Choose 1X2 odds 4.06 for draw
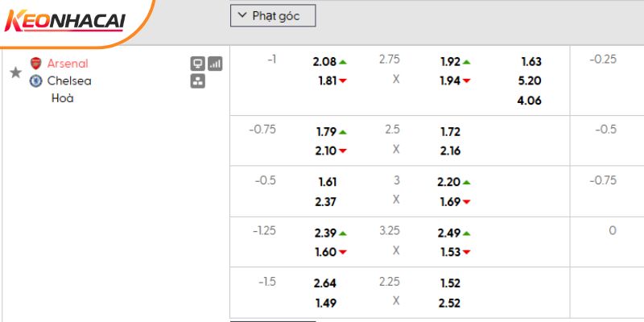644x322 pixels. (530, 101)
